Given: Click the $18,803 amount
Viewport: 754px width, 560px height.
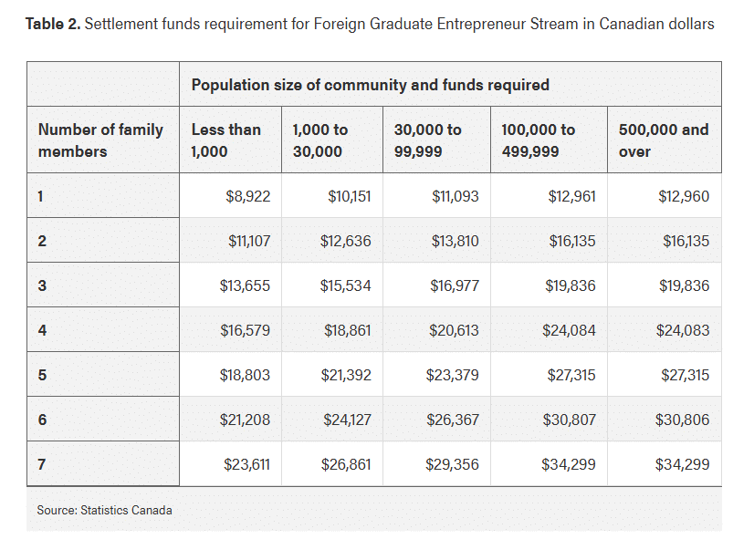Looking at the screenshot, I should tap(245, 375).
